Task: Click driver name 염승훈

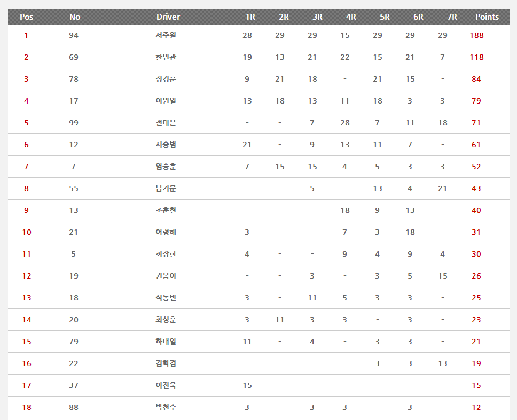Action: point(166,167)
